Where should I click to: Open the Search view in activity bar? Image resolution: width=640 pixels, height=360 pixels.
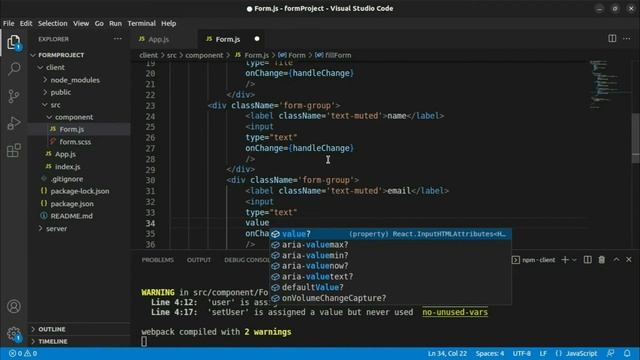(13, 69)
